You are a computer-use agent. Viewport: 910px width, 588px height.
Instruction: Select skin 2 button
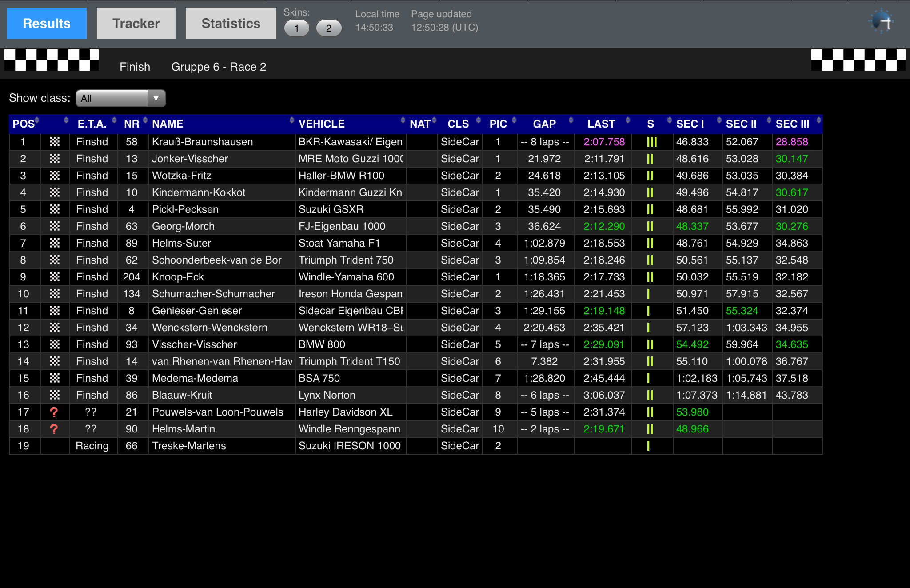[328, 28]
